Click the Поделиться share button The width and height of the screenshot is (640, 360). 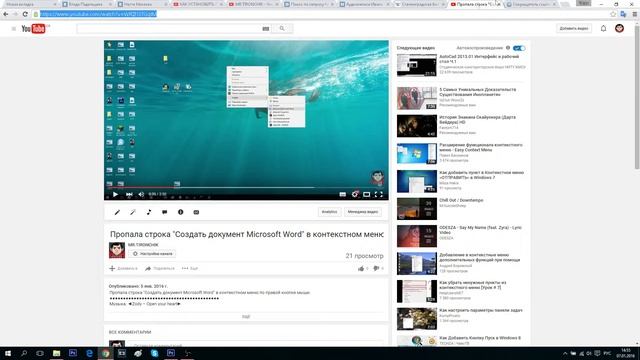click(x=160, y=269)
